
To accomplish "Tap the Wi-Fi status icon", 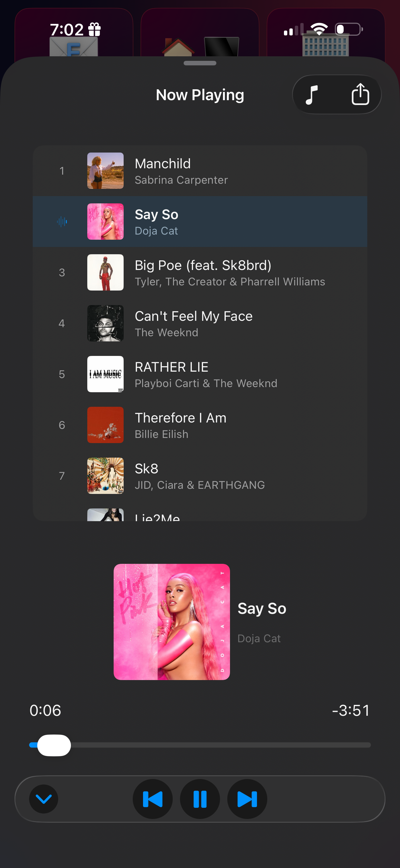I will click(x=319, y=29).
